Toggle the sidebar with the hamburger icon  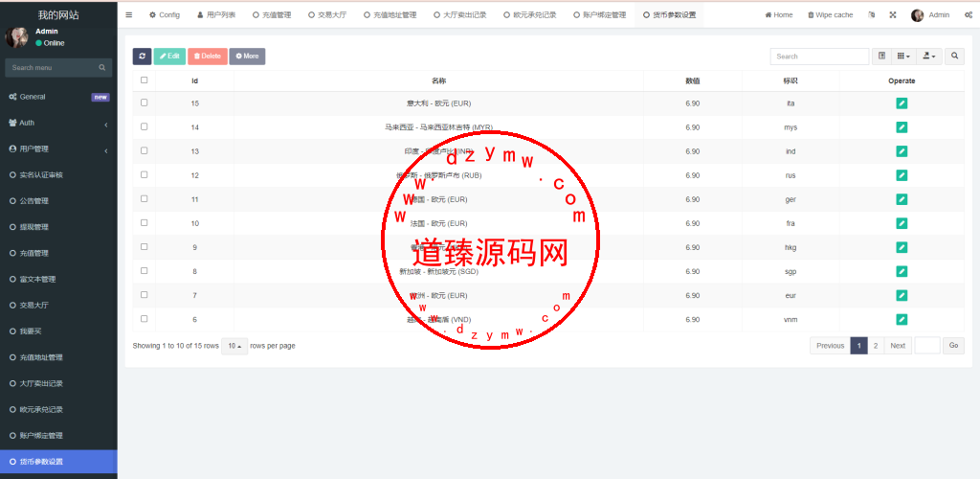click(129, 15)
